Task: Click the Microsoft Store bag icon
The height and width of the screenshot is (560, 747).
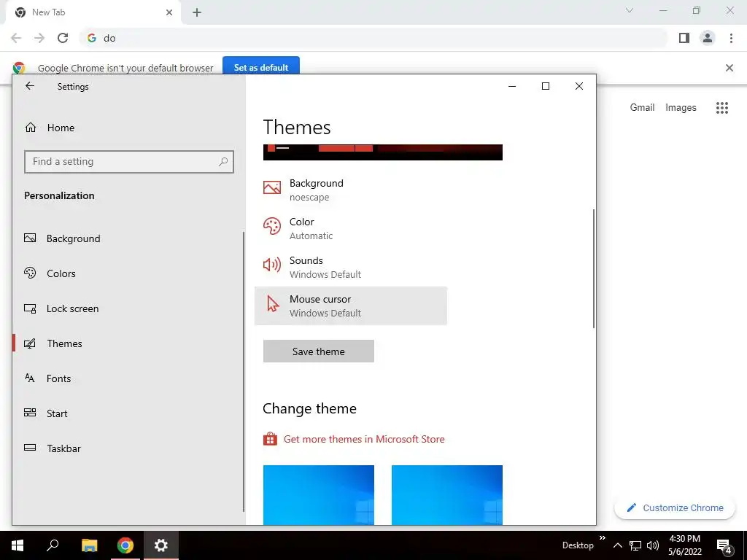Action: [x=270, y=438]
